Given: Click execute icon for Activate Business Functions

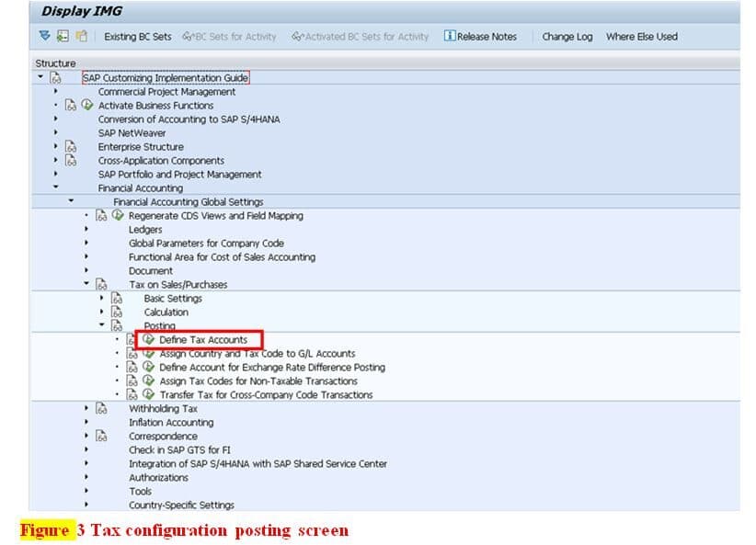Looking at the screenshot, I should tap(87, 106).
